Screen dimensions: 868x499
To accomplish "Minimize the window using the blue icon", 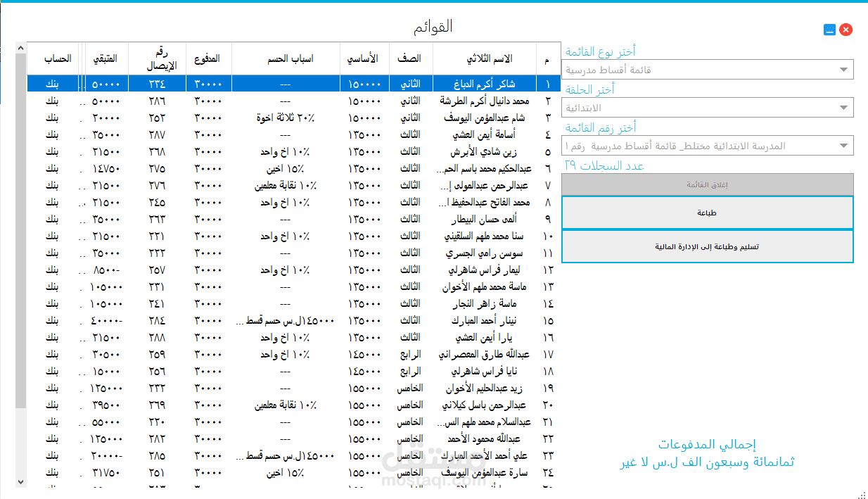I will point(830,30).
